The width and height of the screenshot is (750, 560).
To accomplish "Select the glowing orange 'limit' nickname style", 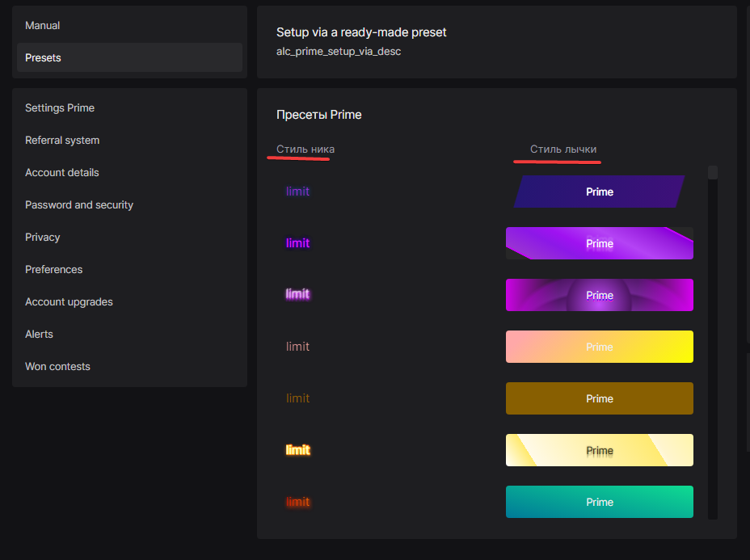I will [297, 450].
